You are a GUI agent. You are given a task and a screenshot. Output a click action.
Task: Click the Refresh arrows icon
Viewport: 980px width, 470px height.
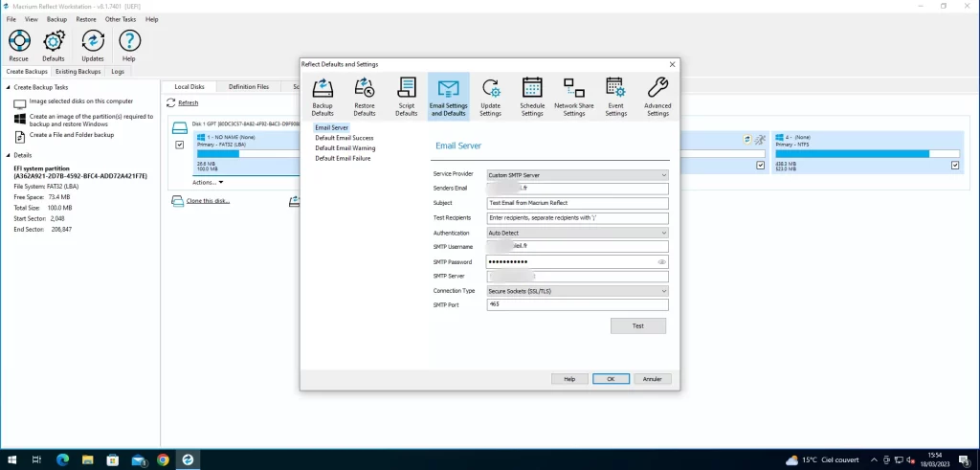(171, 102)
